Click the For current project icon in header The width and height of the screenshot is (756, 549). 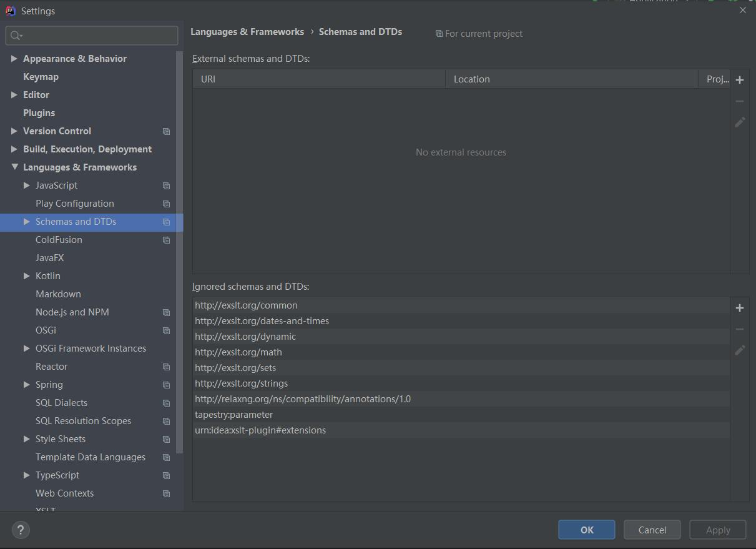tap(438, 34)
